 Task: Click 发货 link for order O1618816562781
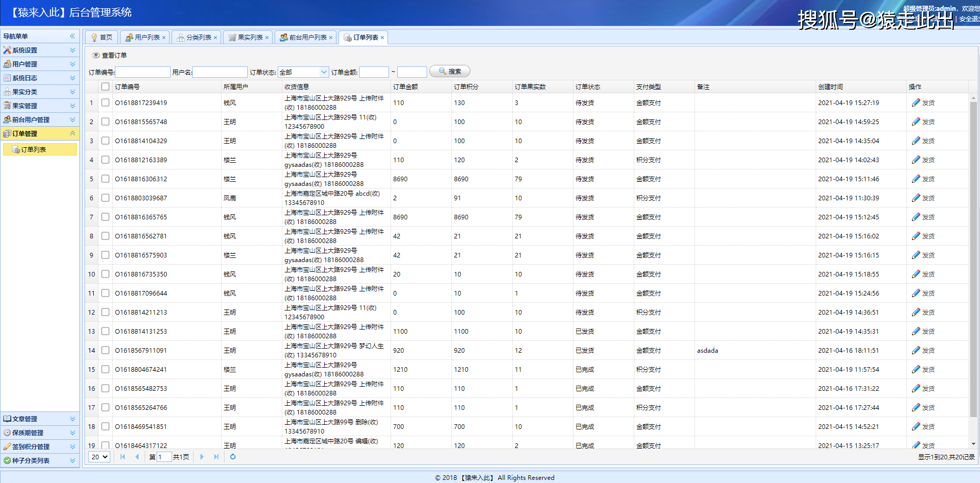(928, 236)
